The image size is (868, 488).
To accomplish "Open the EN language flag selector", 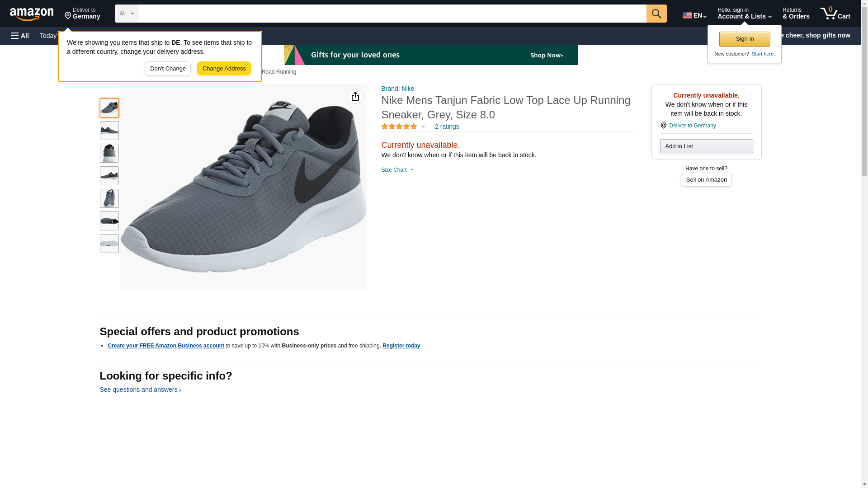I will (694, 15).
